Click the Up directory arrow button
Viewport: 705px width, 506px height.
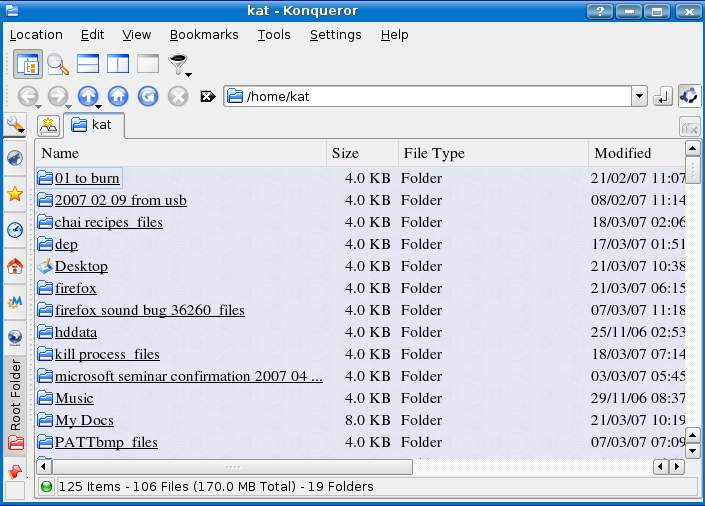click(87, 96)
